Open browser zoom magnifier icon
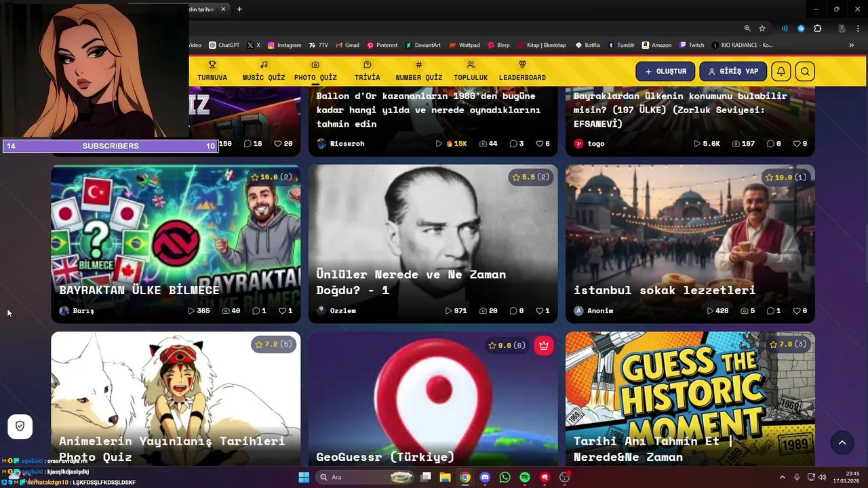Viewport: 868px width, 488px height. 747,28
